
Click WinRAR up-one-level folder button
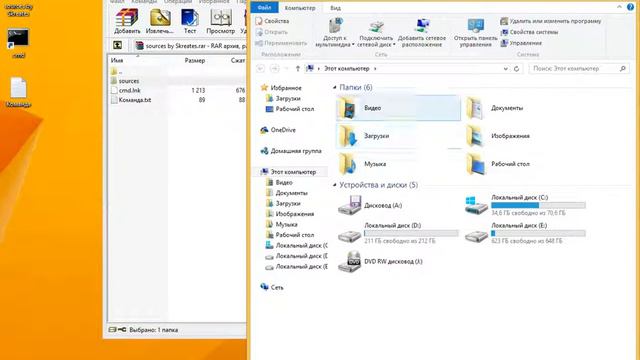[x=118, y=45]
